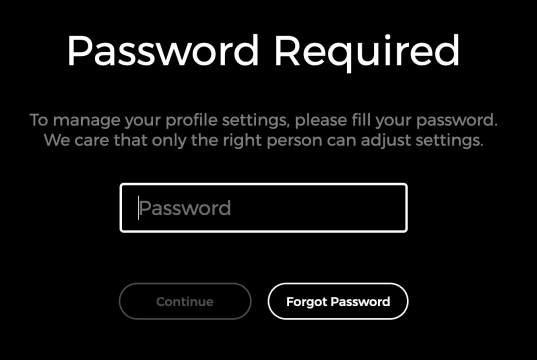Click the greyed-out Continue button

tap(185, 301)
